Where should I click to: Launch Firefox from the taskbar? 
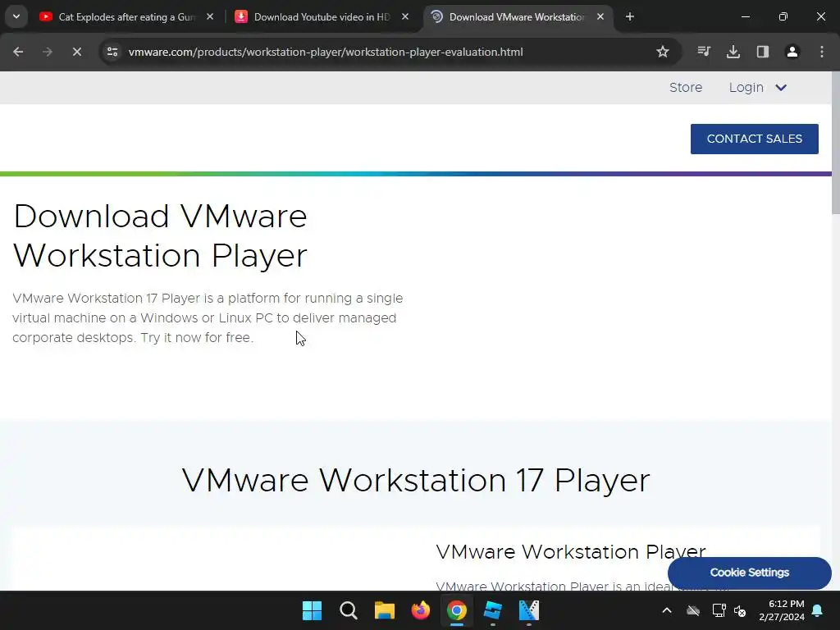click(x=421, y=610)
